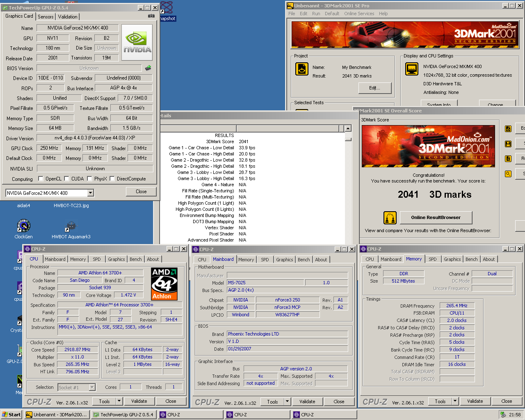Click the CAS# Latency 2.0 clocks value
The image size is (525, 420).
click(x=457, y=320)
